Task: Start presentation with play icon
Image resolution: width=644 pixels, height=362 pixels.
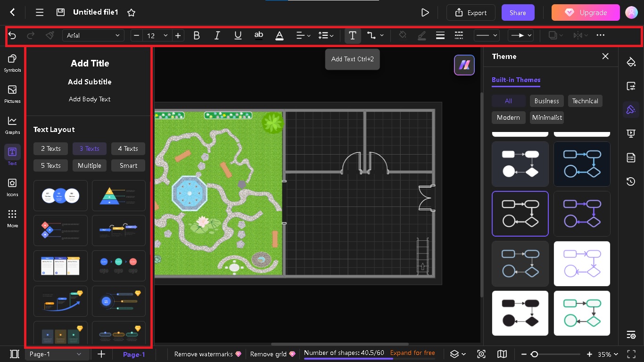Action: [x=425, y=12]
